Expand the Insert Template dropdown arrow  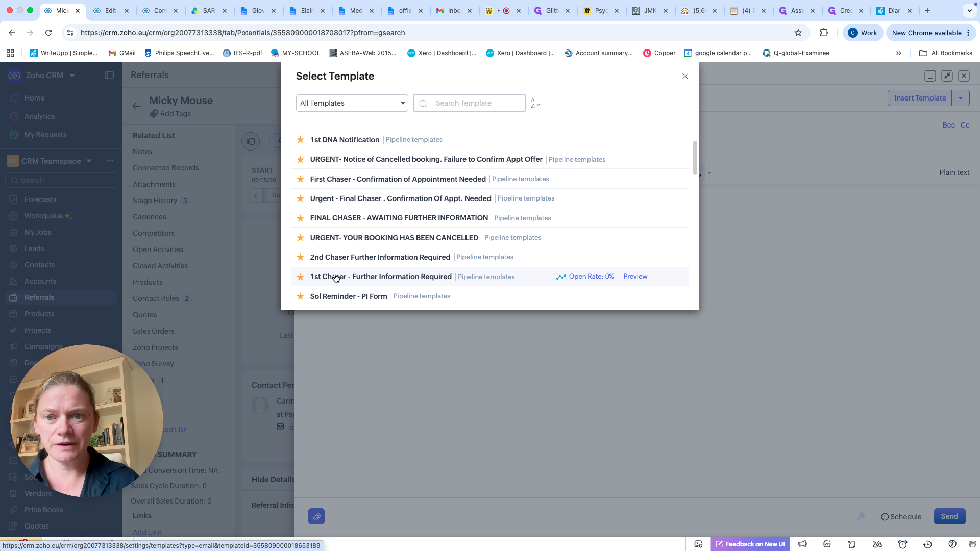pyautogui.click(x=961, y=98)
